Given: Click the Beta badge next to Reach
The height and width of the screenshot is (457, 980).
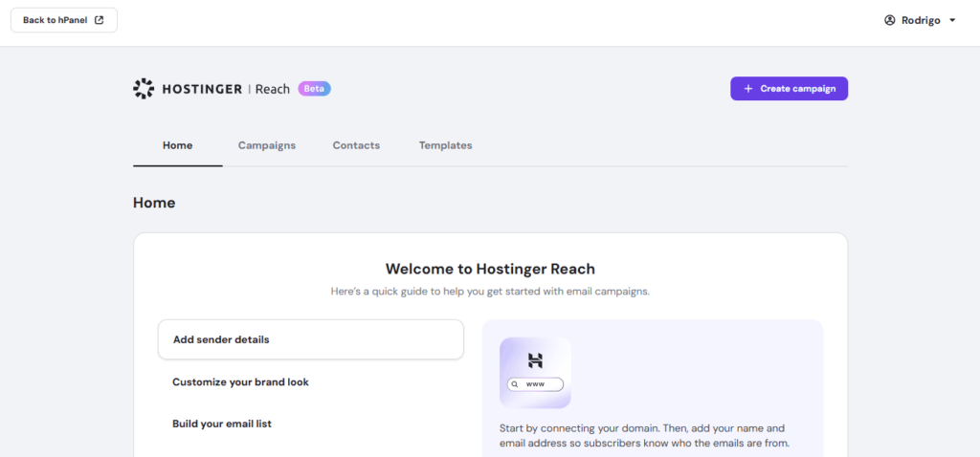Looking at the screenshot, I should click(315, 89).
